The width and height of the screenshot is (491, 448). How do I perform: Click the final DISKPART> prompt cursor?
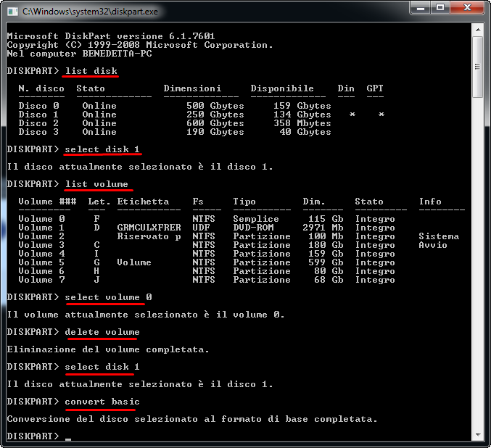coord(68,439)
